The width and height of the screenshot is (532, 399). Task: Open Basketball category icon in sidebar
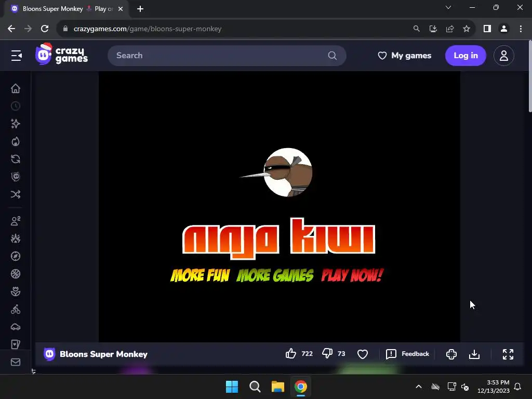click(x=16, y=274)
